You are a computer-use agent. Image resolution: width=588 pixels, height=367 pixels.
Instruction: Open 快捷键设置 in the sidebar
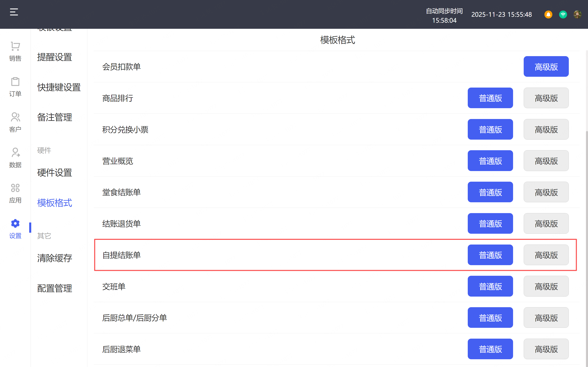[59, 87]
